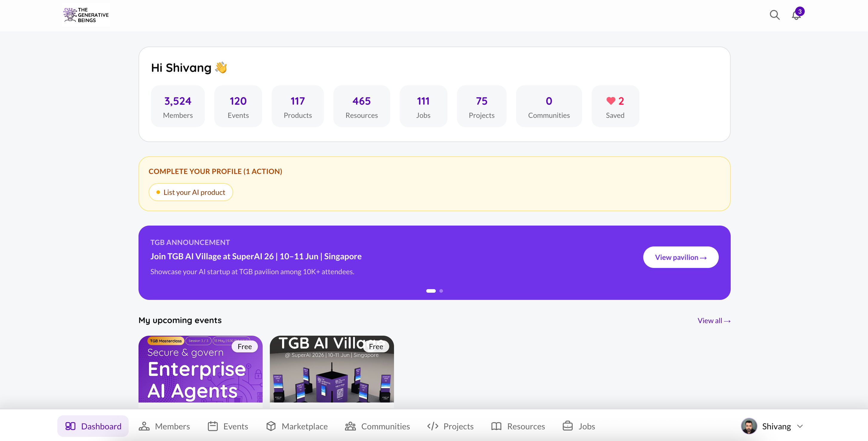Click the Dashboard grid icon
The width and height of the screenshot is (868, 441).
[x=70, y=426]
